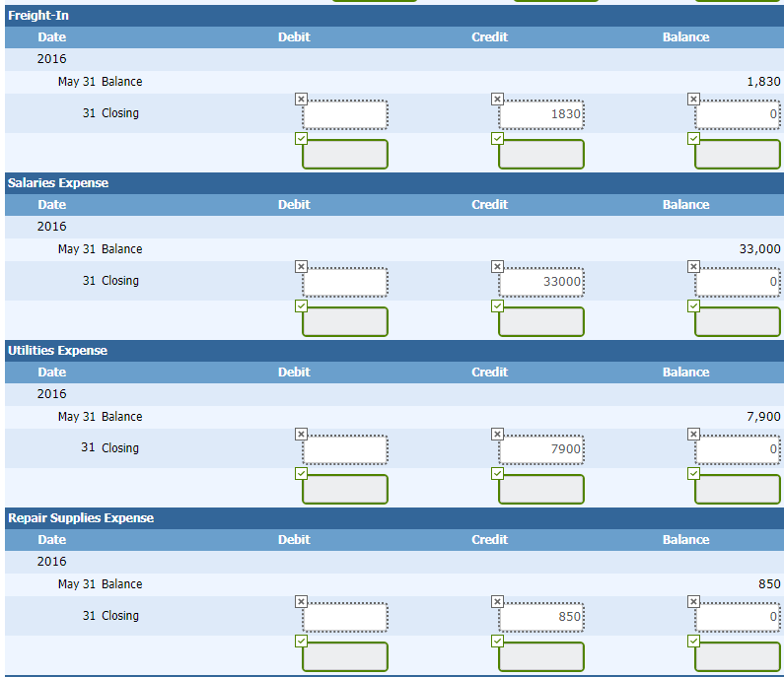Click the green check icon under Freight-In debit
Viewport: 784px width, 677px height.
pos(301,138)
